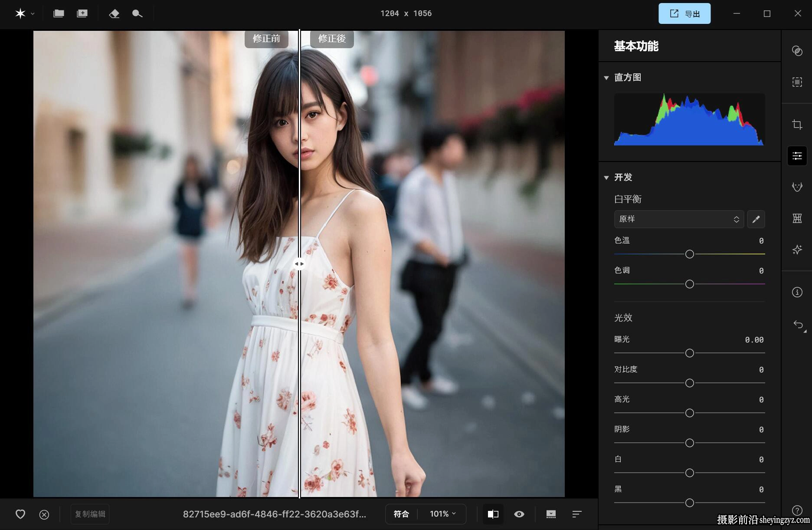Click the 色调 tint slider handle
This screenshot has height=530, width=812.
[689, 284]
